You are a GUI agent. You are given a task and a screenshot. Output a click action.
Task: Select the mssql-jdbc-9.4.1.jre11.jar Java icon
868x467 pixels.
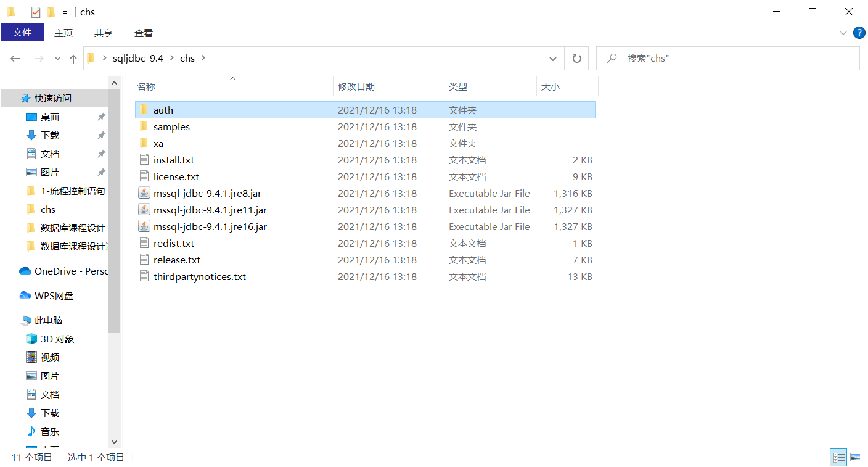(x=144, y=210)
